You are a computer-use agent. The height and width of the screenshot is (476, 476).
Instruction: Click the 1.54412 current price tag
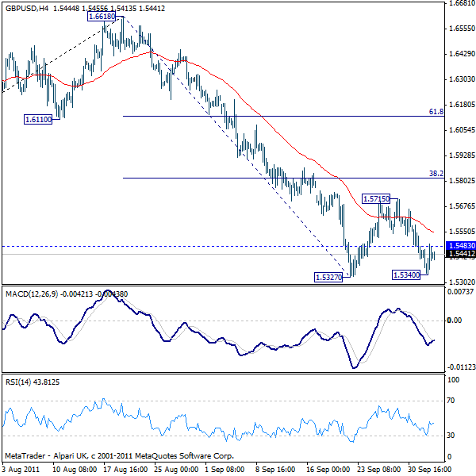[x=461, y=254]
